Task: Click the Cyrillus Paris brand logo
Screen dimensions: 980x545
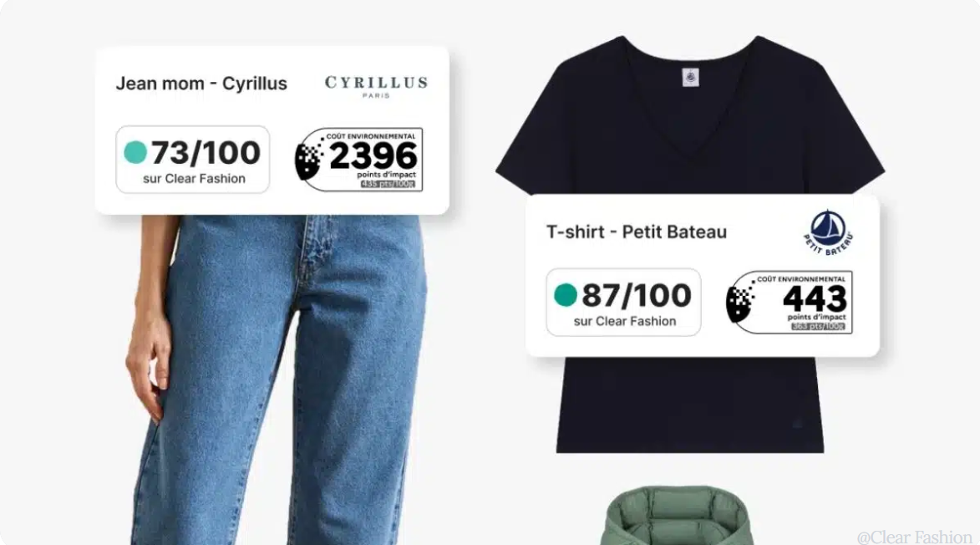Action: pos(376,86)
